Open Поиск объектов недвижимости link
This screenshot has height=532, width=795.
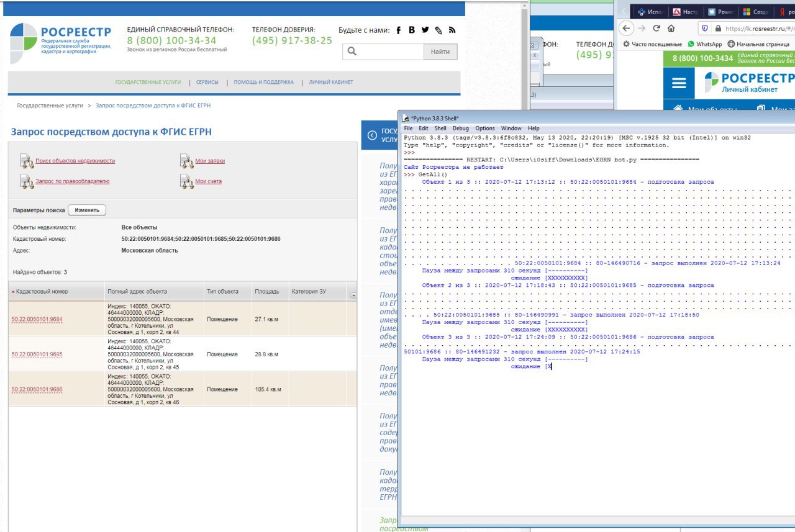click(75, 161)
